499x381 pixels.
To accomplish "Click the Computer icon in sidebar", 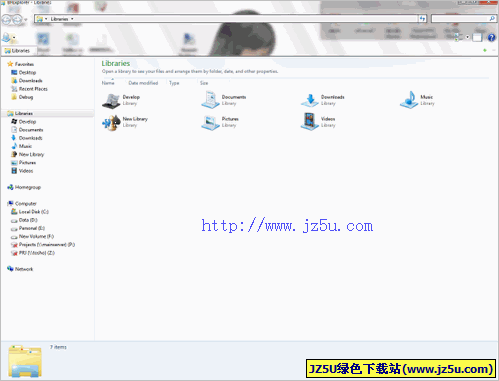I will click(x=10, y=203).
